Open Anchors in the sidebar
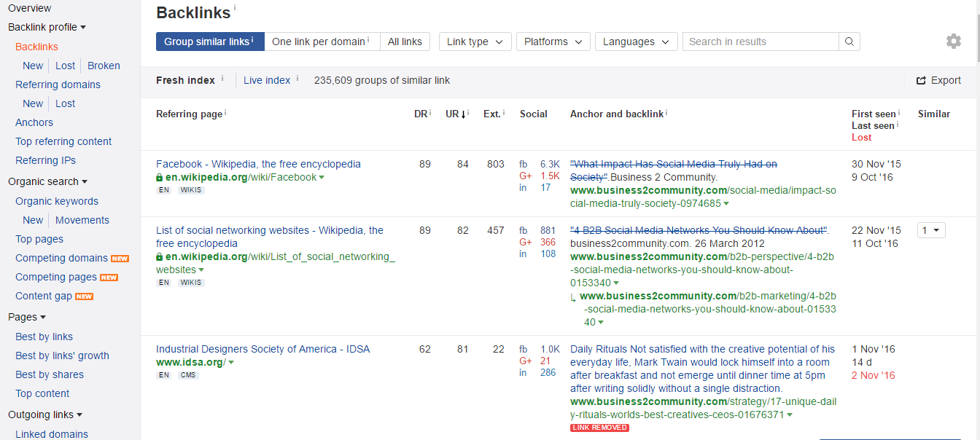The width and height of the screenshot is (980, 440). 34,122
